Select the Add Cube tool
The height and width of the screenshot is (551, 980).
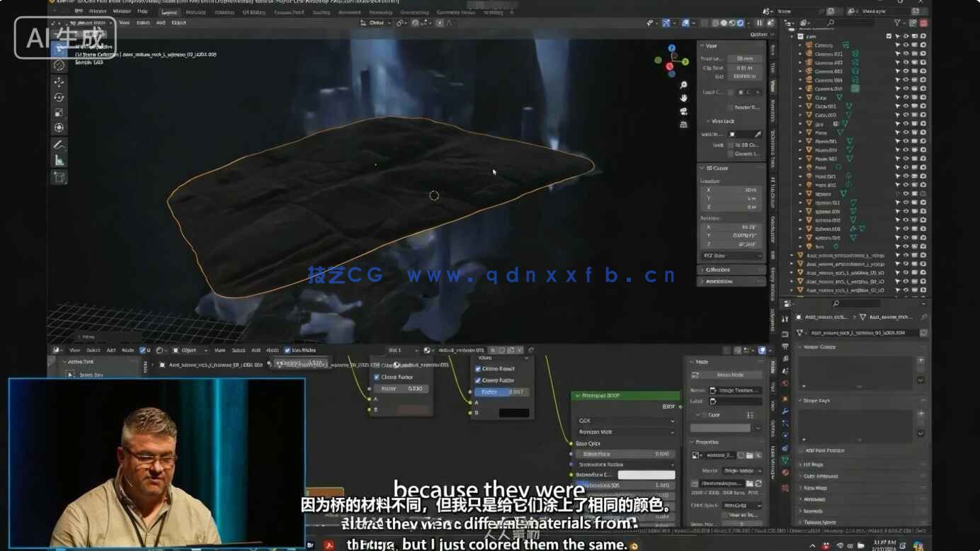59,177
